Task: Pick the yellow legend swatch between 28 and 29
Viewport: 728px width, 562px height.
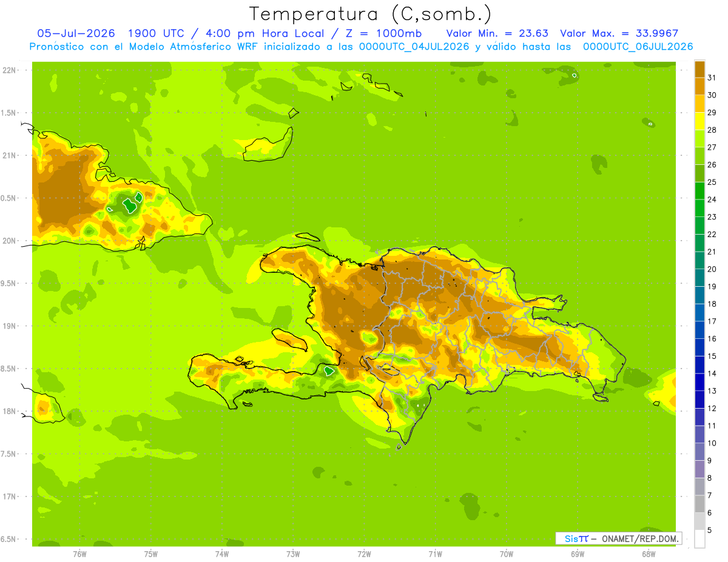Action: pyautogui.click(x=699, y=121)
